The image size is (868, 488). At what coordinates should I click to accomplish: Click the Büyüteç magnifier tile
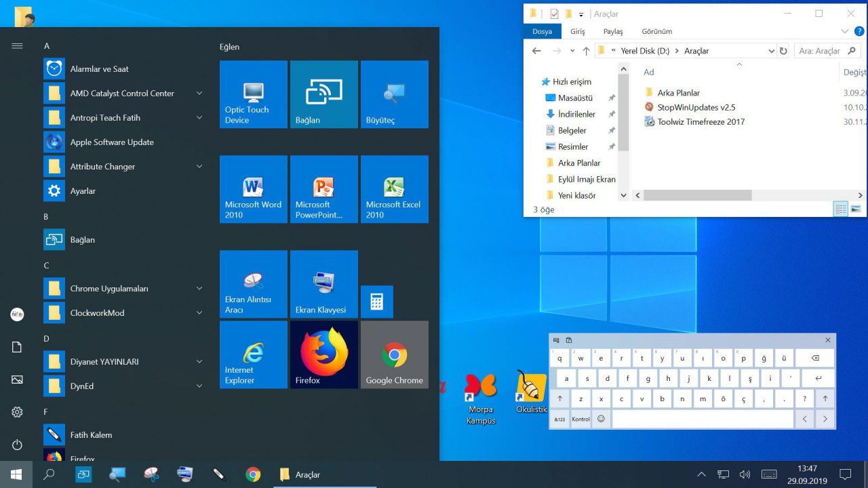pyautogui.click(x=394, y=94)
